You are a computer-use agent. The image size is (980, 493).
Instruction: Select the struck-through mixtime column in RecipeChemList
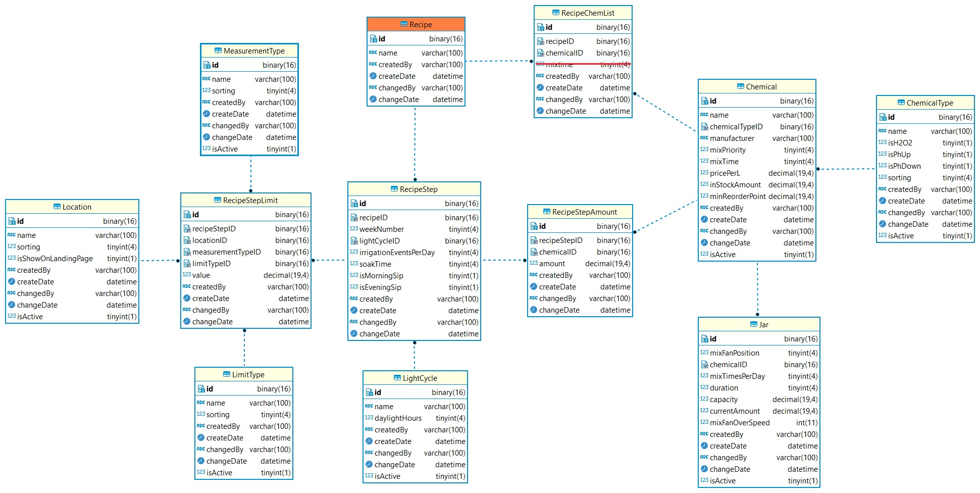(583, 65)
